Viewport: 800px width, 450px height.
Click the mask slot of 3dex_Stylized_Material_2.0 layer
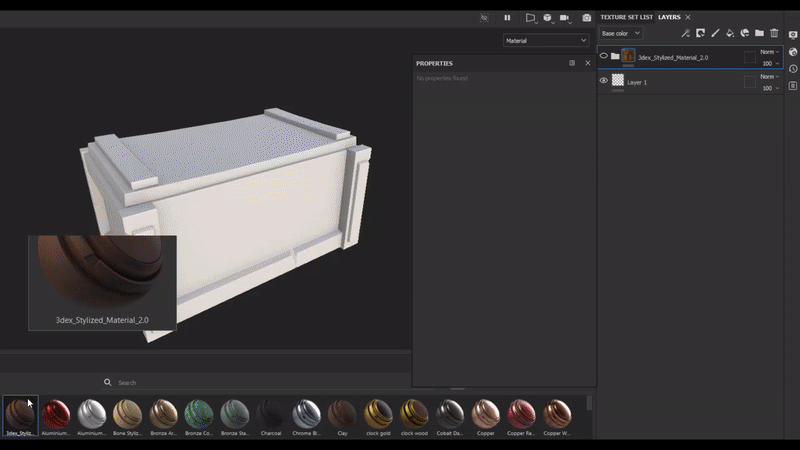pos(749,57)
